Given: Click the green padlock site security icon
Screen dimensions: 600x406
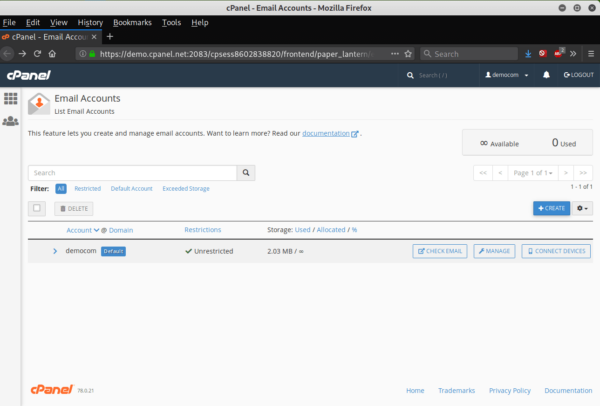Looking at the screenshot, I should (x=92, y=54).
